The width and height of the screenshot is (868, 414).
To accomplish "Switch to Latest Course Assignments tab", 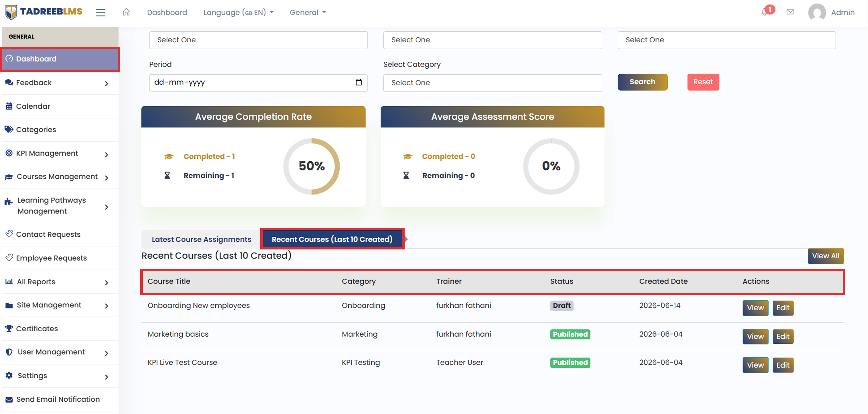I will (x=201, y=239).
